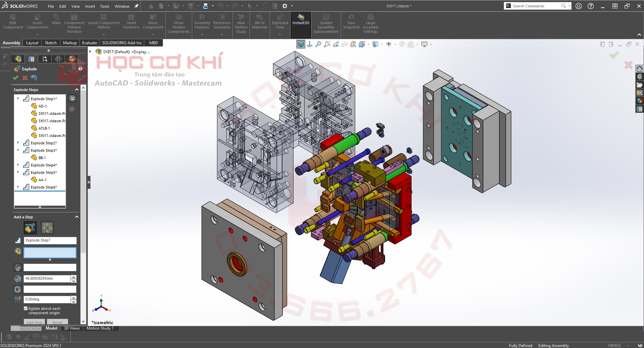Undo the last explode action
This screenshot has height=348, width=644.
(x=34, y=78)
